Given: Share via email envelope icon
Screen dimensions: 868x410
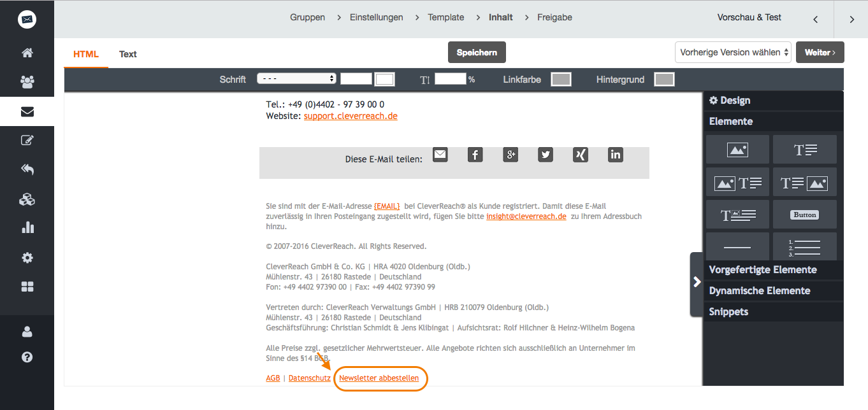Looking at the screenshot, I should pyautogui.click(x=440, y=155).
